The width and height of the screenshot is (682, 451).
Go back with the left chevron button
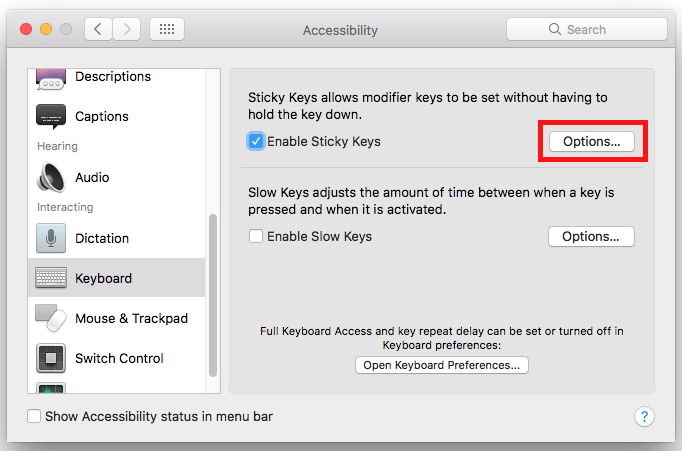[x=98, y=29]
